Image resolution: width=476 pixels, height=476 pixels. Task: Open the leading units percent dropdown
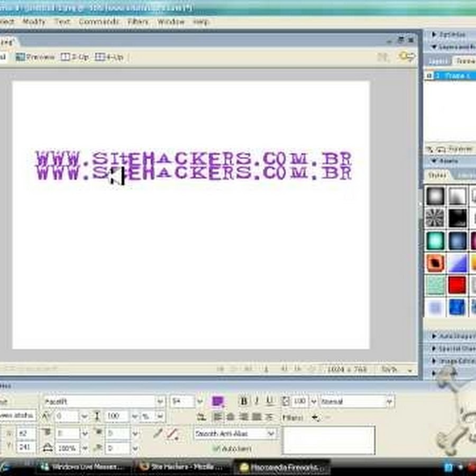click(160, 416)
